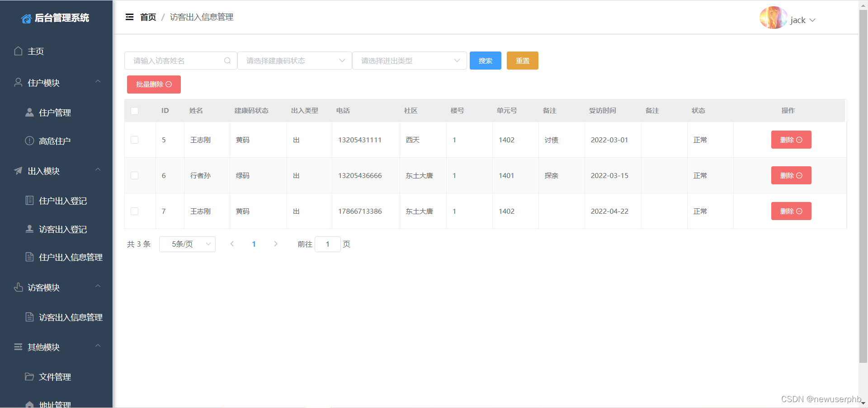Click the search magnifier icon in name field

[x=227, y=61]
